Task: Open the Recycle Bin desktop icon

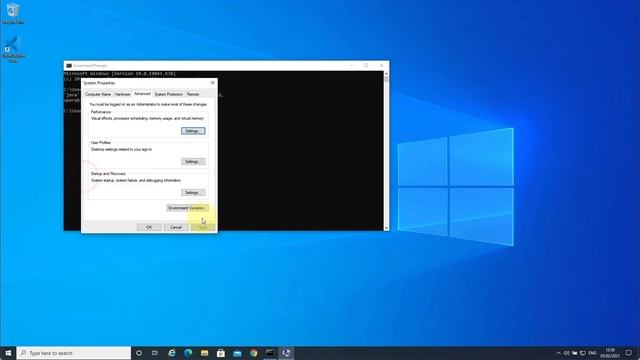Action: 13,13
